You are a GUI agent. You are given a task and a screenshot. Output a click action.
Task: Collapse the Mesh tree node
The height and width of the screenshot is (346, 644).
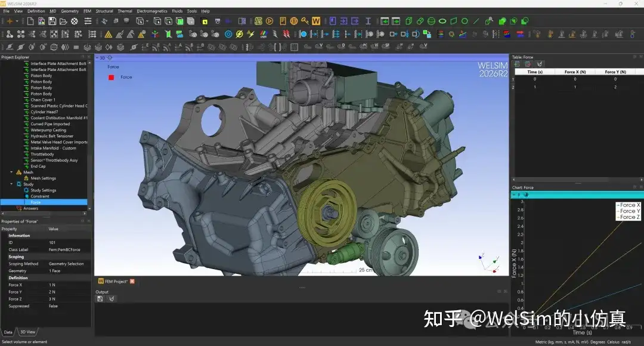[11, 172]
